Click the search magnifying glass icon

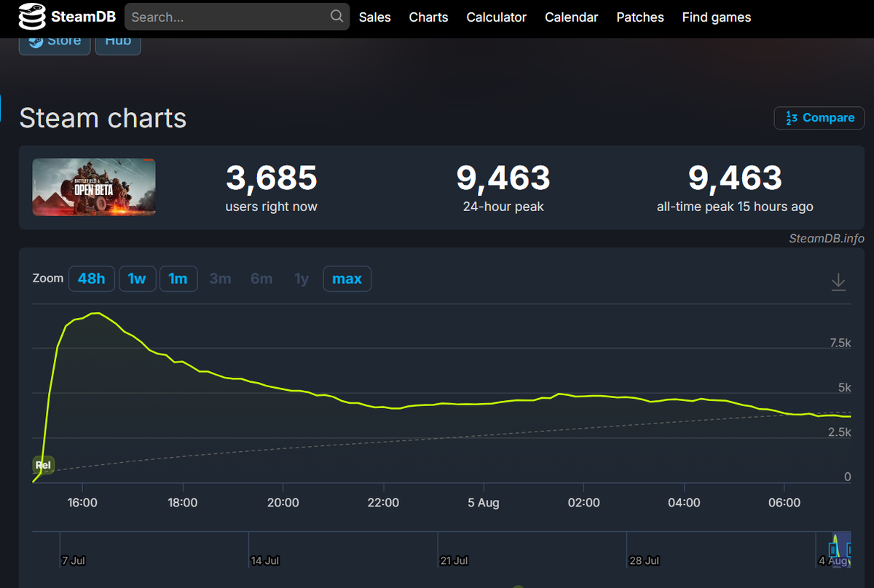(x=336, y=15)
